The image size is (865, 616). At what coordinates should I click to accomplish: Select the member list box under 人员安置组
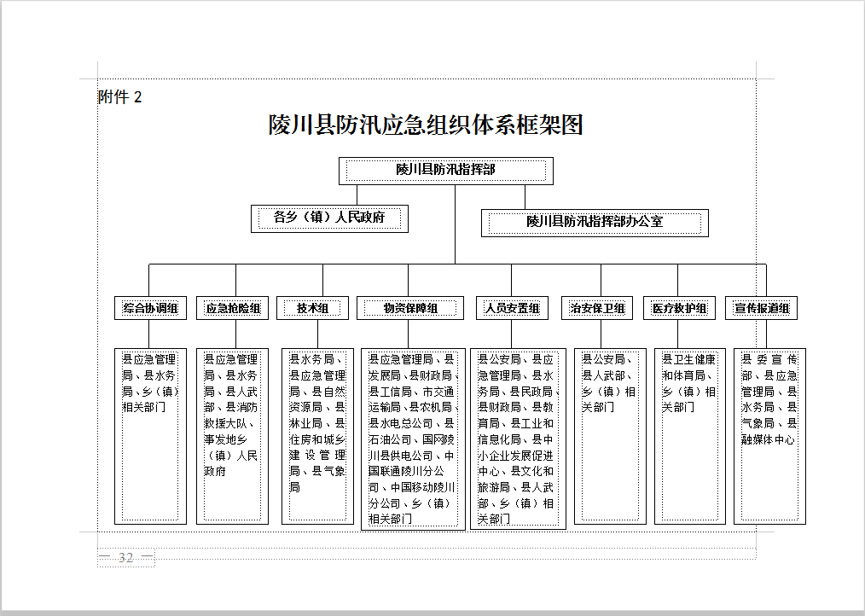[517, 439]
